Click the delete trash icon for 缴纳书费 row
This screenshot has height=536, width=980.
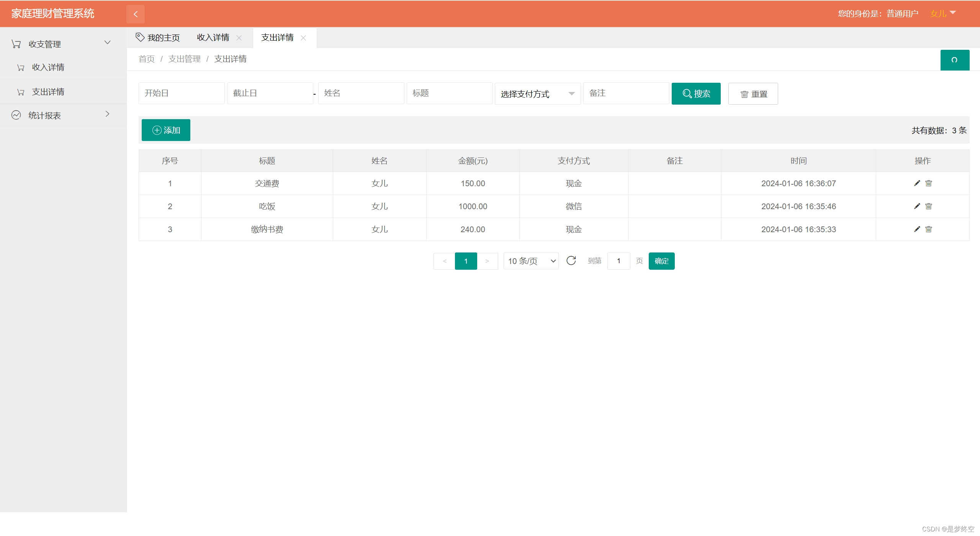coord(928,229)
